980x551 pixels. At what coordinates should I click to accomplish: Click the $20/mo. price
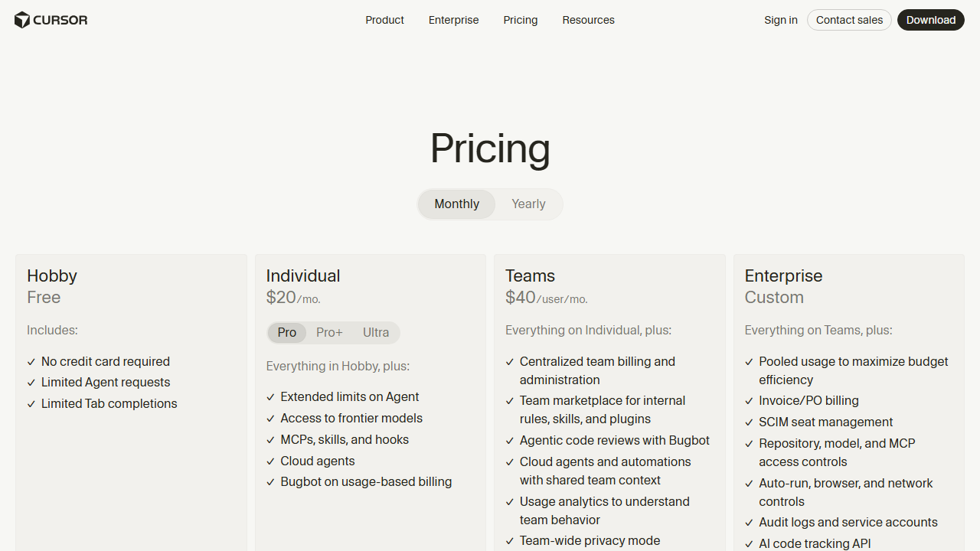click(293, 298)
